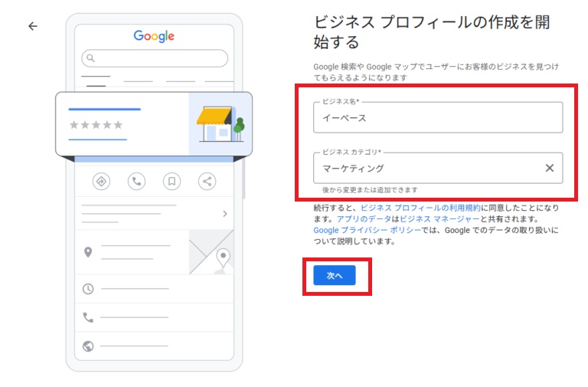
Task: Click the directions diamond icon
Action: [101, 182]
